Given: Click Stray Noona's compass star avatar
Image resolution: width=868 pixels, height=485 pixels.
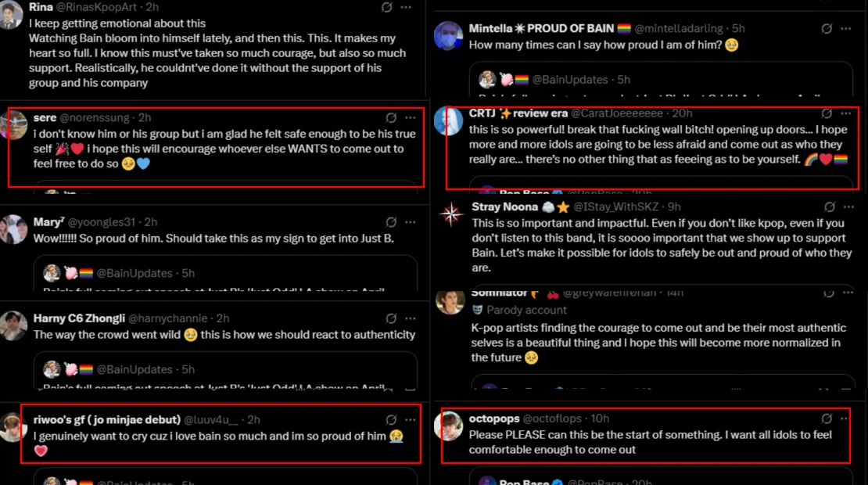Looking at the screenshot, I should point(451,214).
